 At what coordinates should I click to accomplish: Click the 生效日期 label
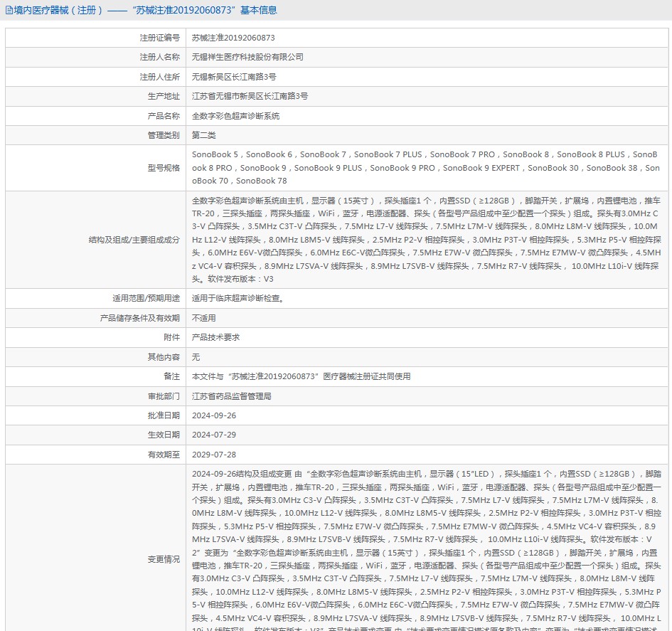164,435
